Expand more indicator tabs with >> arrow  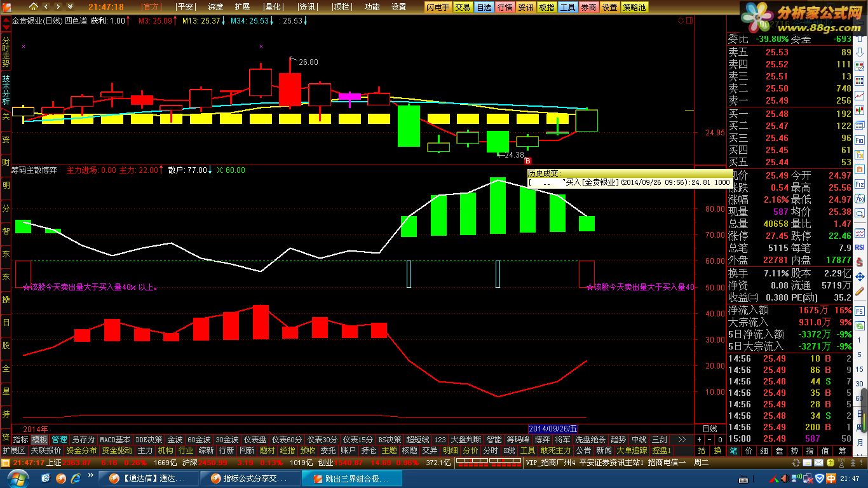682,440
